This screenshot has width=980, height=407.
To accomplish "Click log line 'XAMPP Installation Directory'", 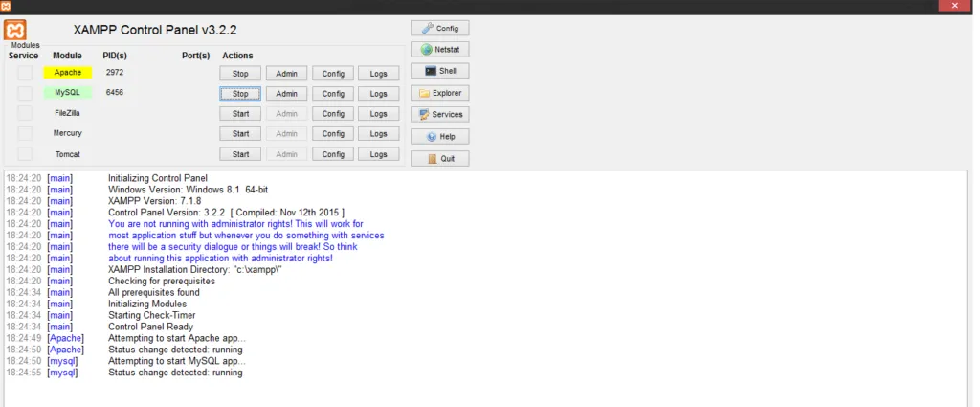I will click(x=195, y=269).
